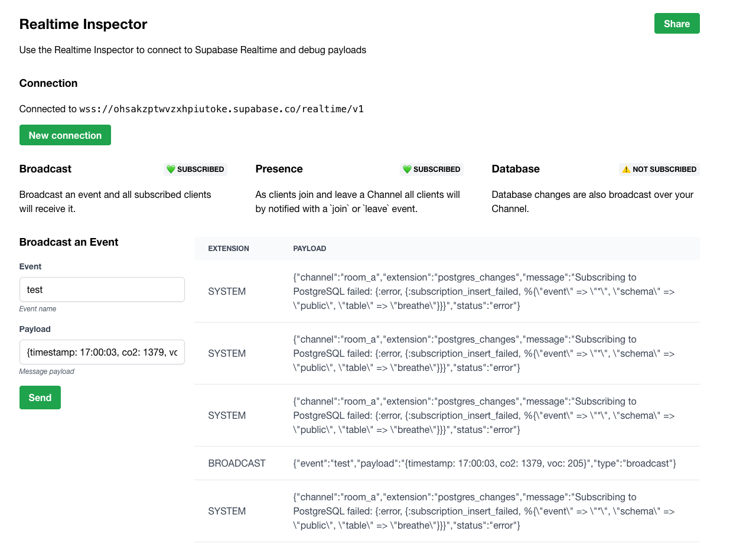Click the broadcast test event payload text

point(484,463)
